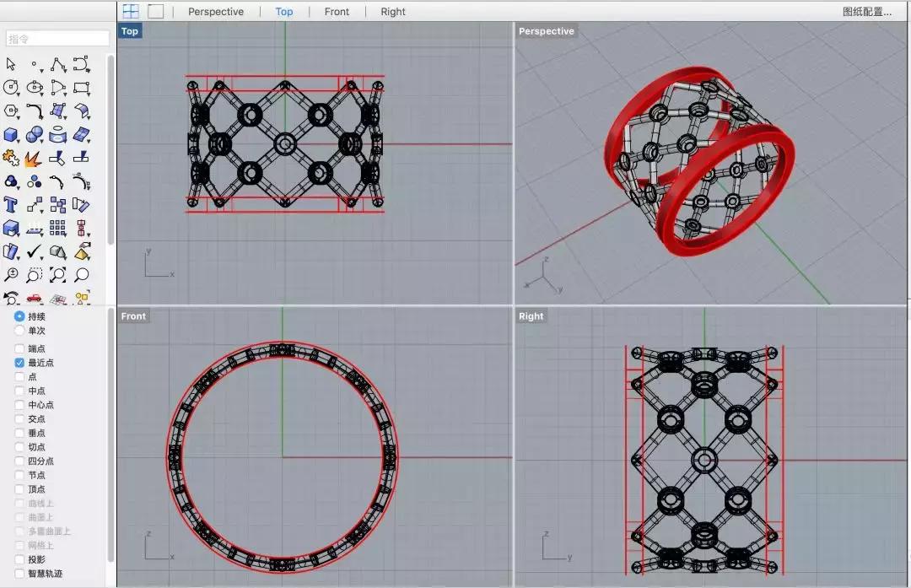This screenshot has width=911, height=588.
Task: Select the arrow pointer selection tool
Action: coord(11,64)
